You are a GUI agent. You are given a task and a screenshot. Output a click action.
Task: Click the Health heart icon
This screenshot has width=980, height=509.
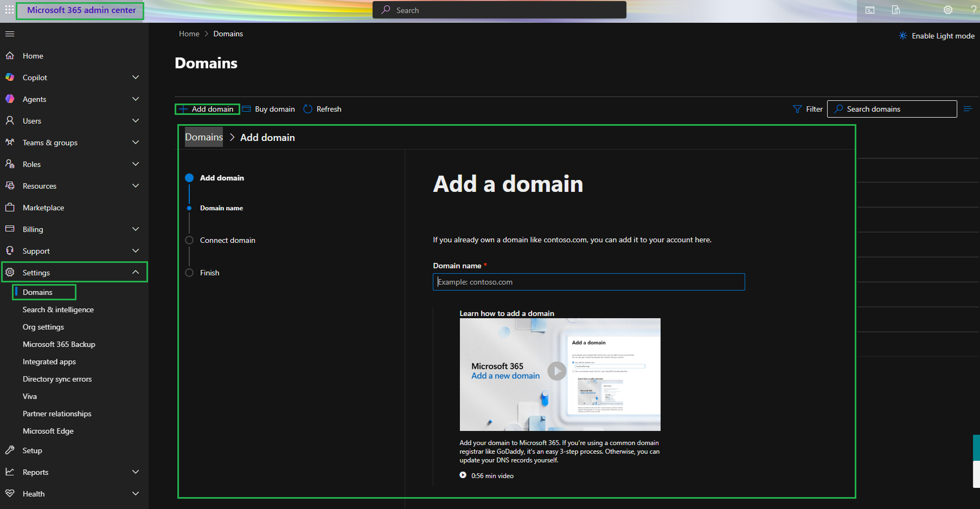pos(10,494)
